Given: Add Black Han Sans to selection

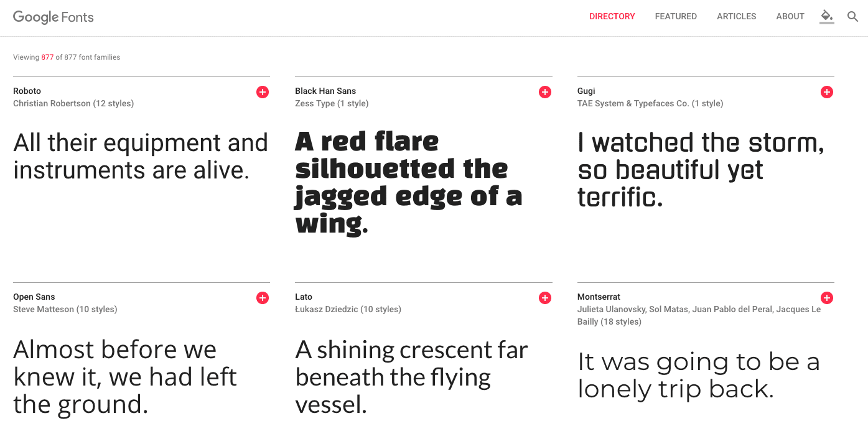Looking at the screenshot, I should click(x=545, y=92).
